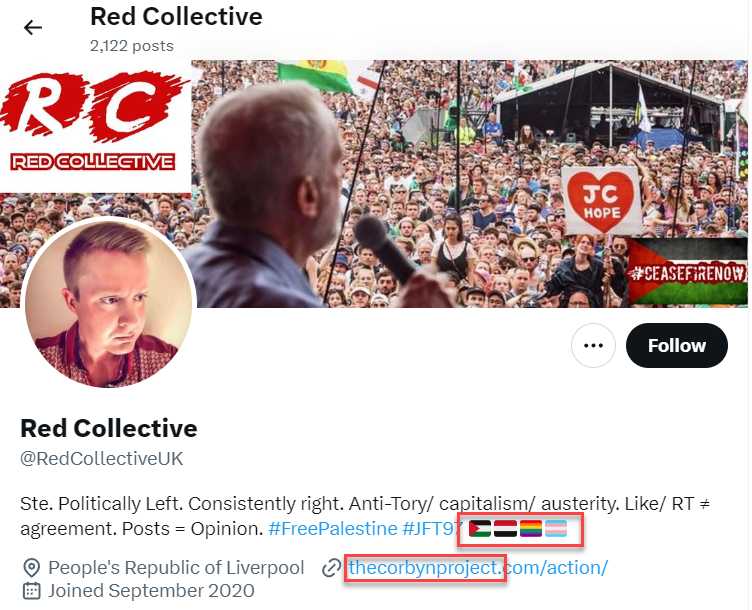Click the location pin icon

click(x=31, y=568)
